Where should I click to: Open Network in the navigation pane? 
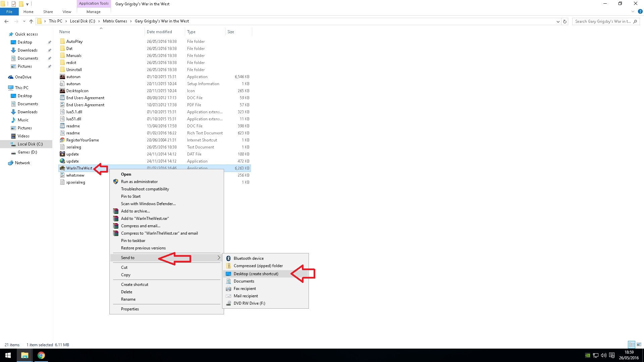tap(22, 163)
